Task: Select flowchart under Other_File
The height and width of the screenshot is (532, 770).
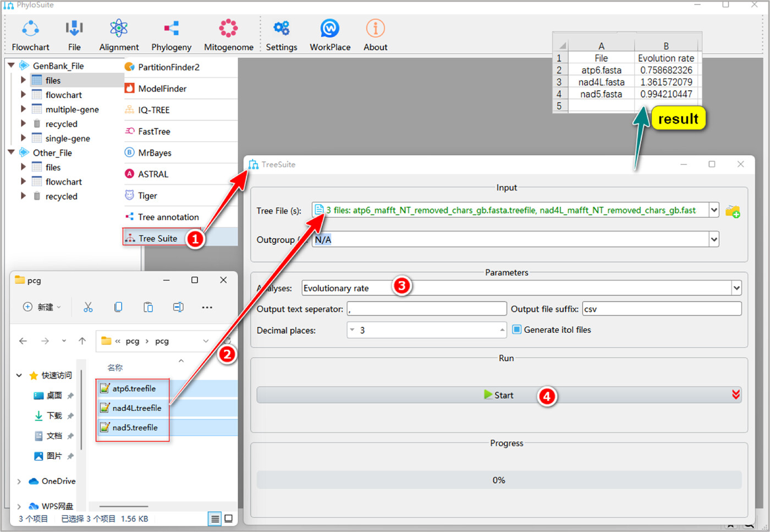Action: (x=63, y=182)
